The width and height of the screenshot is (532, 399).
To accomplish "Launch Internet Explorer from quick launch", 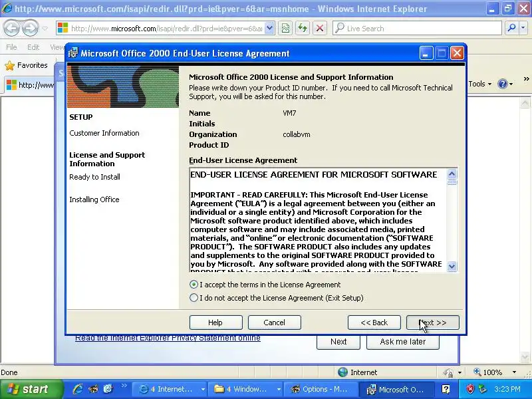I will pos(78,389).
